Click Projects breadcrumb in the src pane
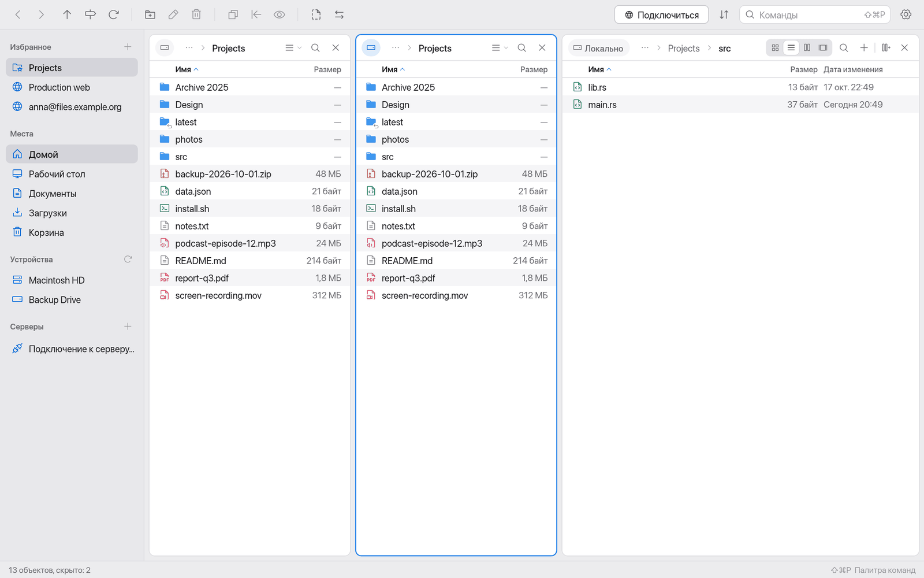Image resolution: width=924 pixels, height=578 pixels. click(684, 49)
